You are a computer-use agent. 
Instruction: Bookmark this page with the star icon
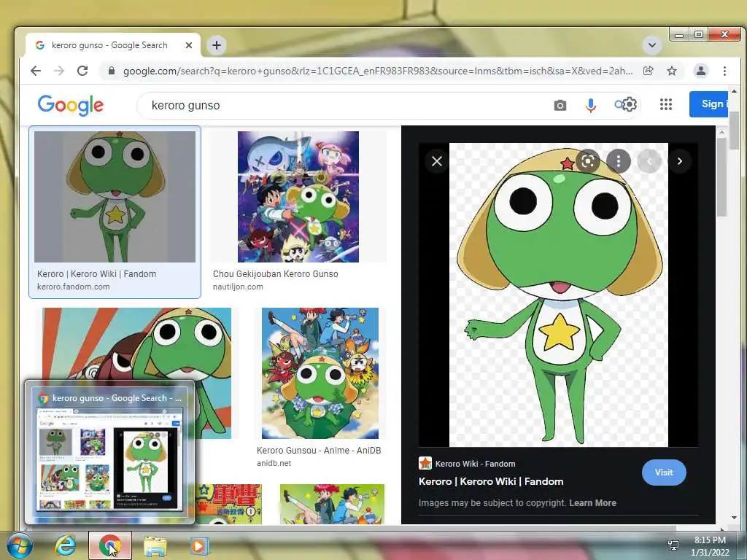(672, 71)
